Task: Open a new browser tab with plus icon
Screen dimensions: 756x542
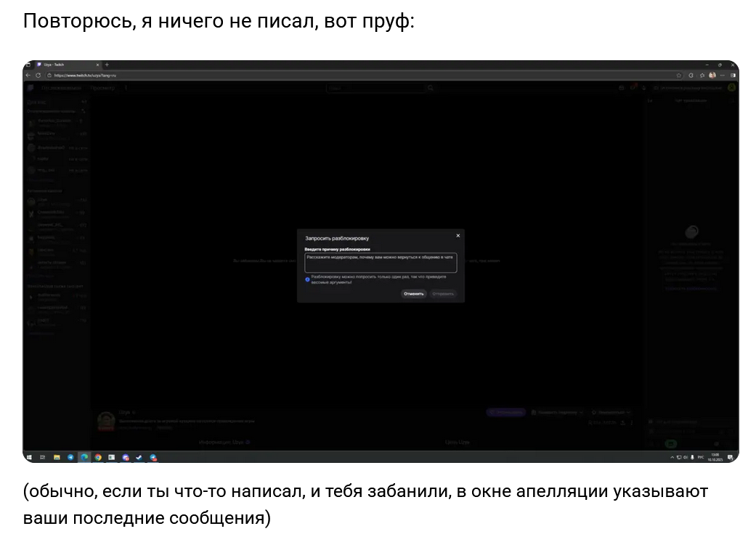Action: point(107,65)
